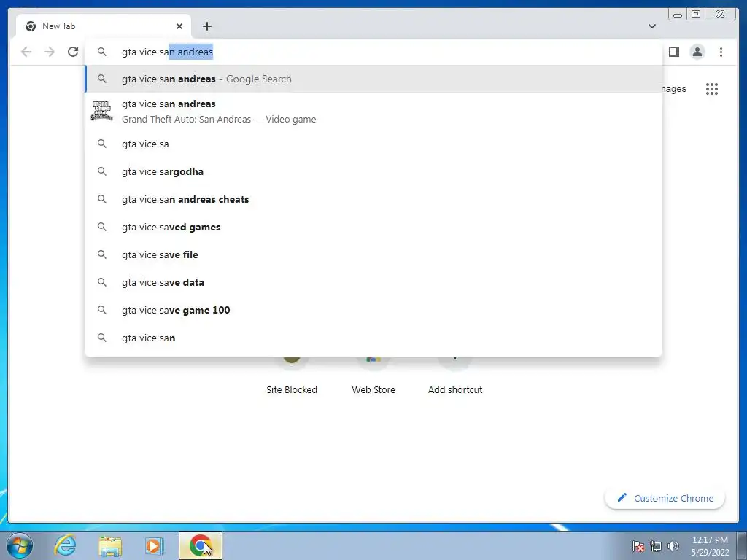Select the last suggestion 'gta vice san'
Image resolution: width=747 pixels, height=560 pixels.
coord(373,338)
